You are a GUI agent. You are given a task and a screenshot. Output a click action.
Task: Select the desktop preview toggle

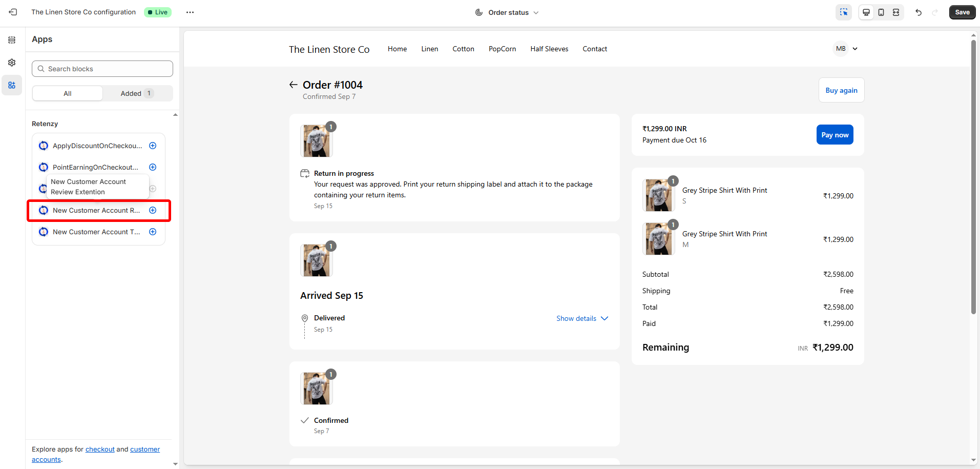866,12
